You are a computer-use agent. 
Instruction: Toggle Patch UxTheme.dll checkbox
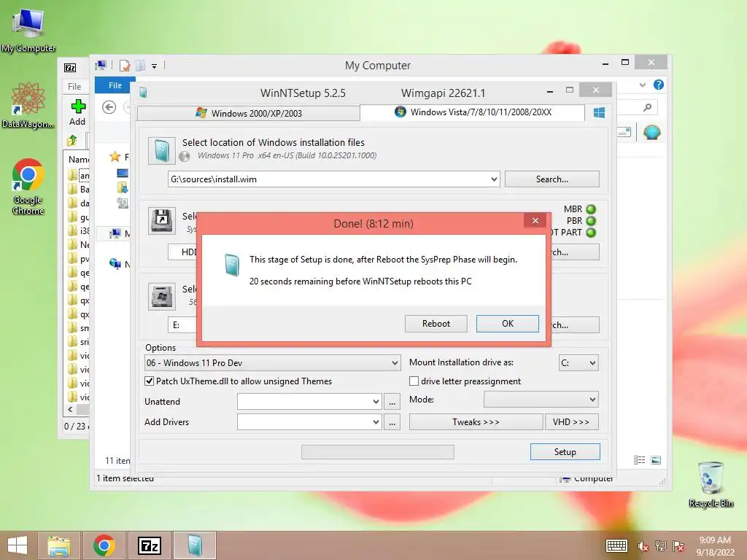[x=149, y=381]
